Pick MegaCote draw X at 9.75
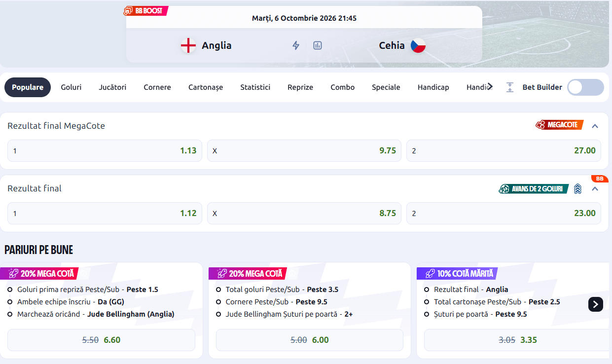The width and height of the screenshot is (612, 364). tap(304, 150)
